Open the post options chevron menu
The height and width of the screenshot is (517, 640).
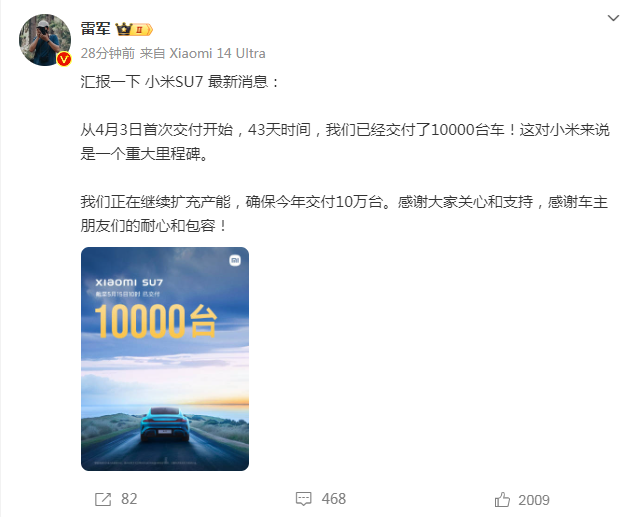coord(613,18)
